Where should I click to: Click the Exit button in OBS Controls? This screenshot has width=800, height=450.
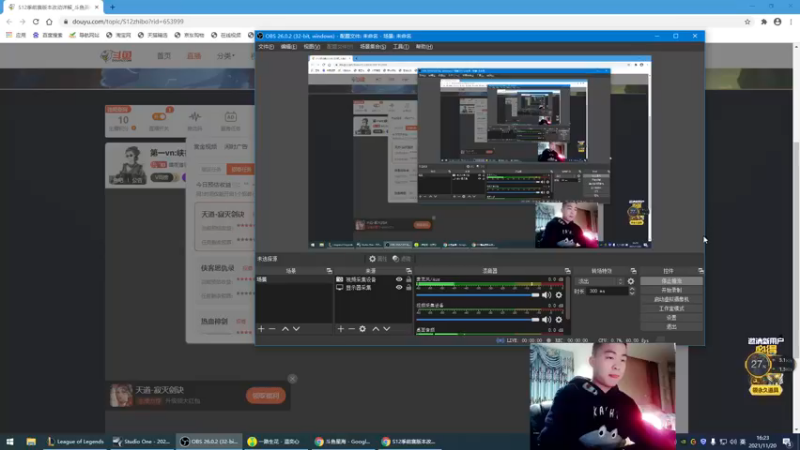pyautogui.click(x=671, y=327)
